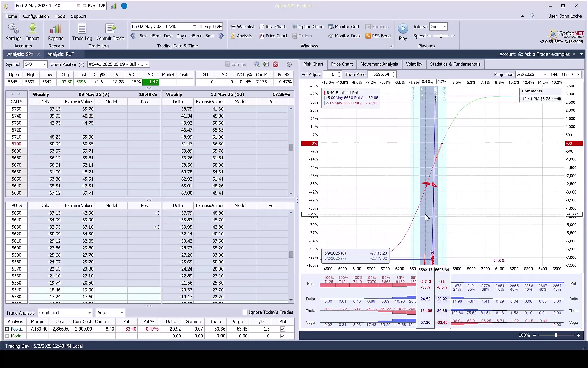Step back with the double-left arrow

pos(133,36)
